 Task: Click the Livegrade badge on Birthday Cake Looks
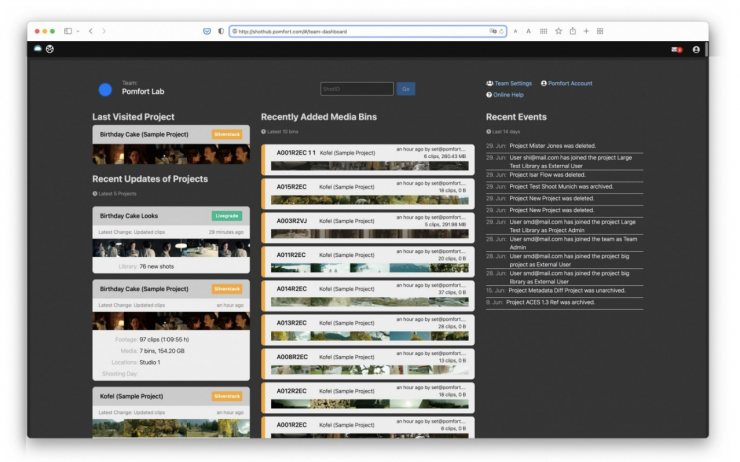pos(227,215)
